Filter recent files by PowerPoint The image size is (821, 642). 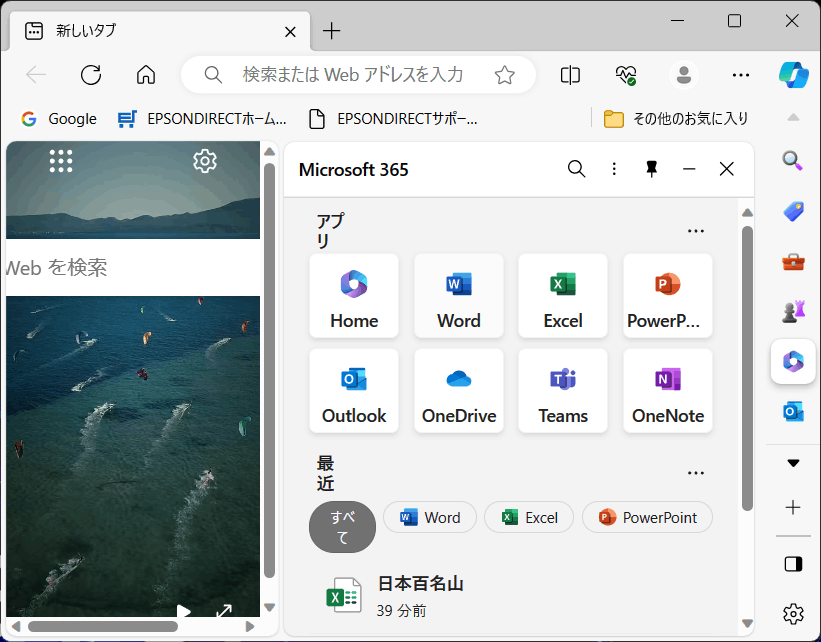pyautogui.click(x=647, y=517)
